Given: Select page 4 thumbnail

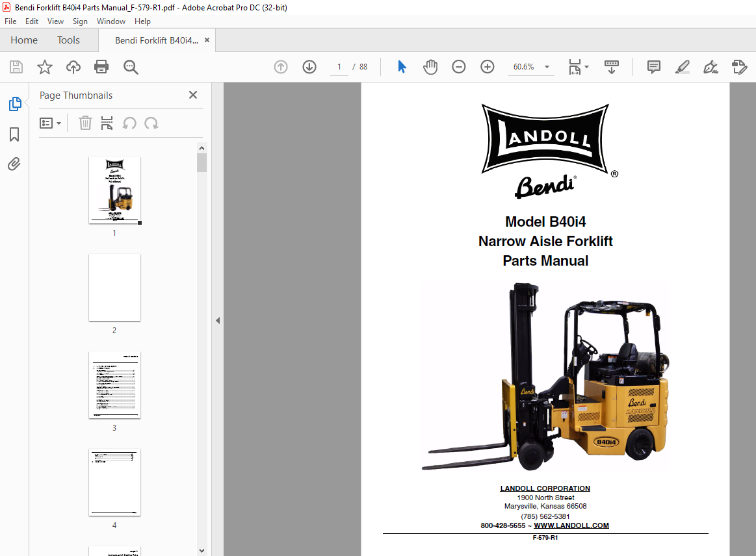Looking at the screenshot, I should 115,483.
